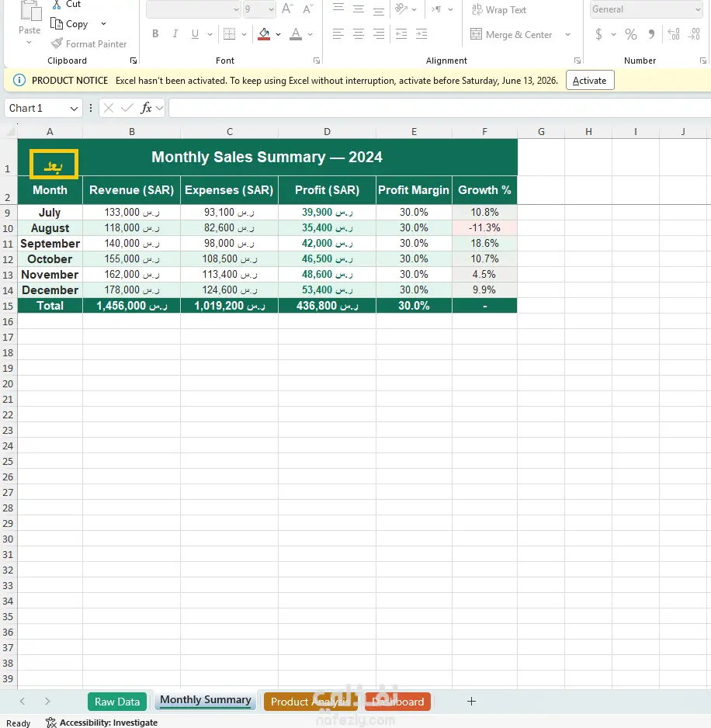Align text left
This screenshot has height=728, width=711.
(338, 34)
